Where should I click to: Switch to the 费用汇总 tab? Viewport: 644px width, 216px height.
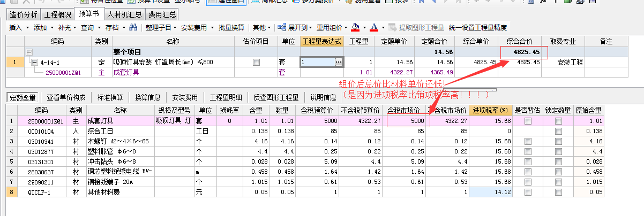point(162,14)
